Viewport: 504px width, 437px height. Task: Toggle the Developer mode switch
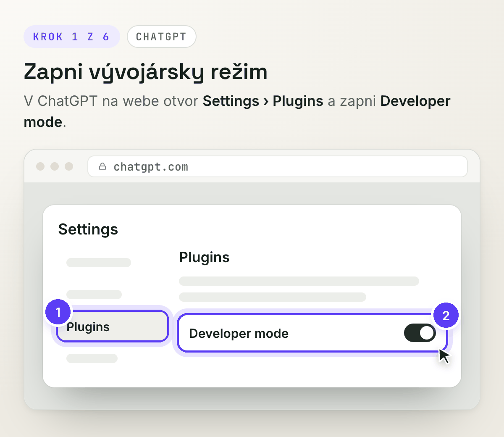pyautogui.click(x=420, y=333)
